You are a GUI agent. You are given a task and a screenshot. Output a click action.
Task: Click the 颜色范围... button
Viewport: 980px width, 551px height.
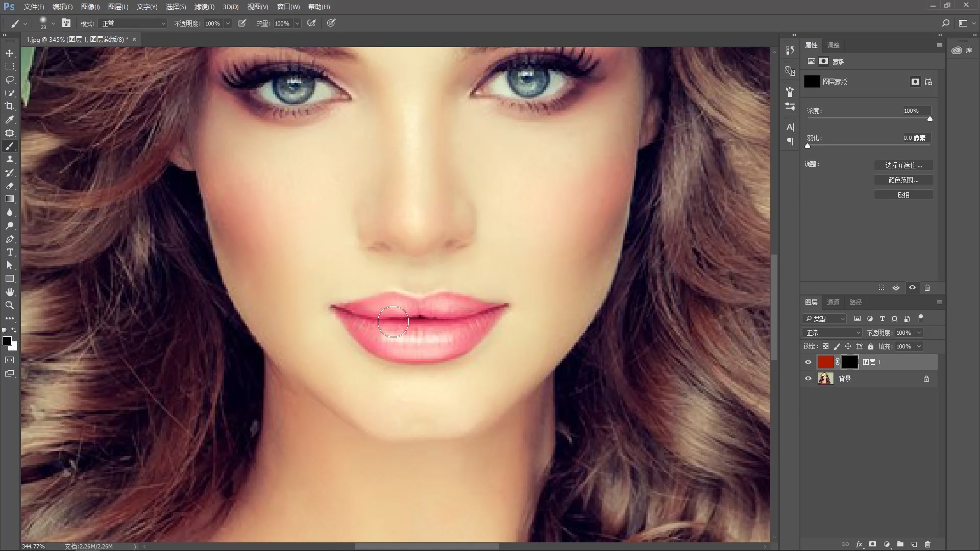903,180
